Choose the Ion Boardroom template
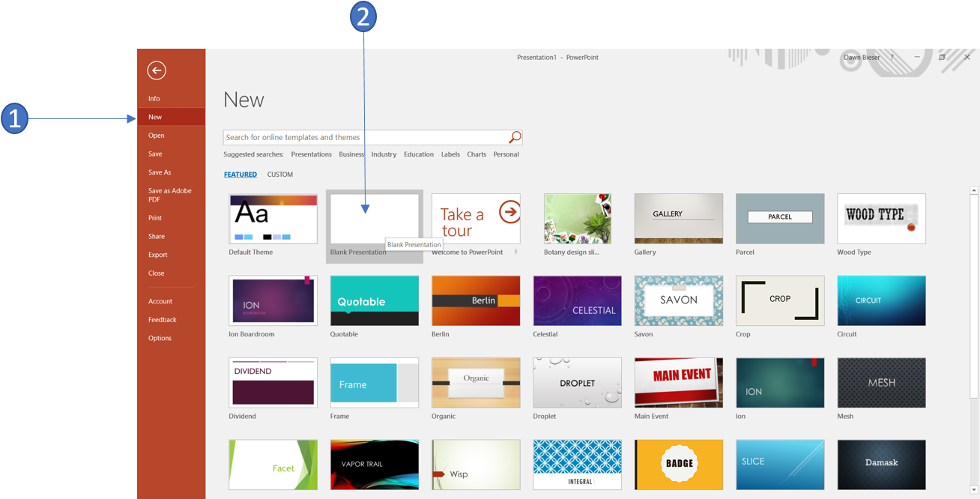Image resolution: width=980 pixels, height=499 pixels. pos(273,300)
